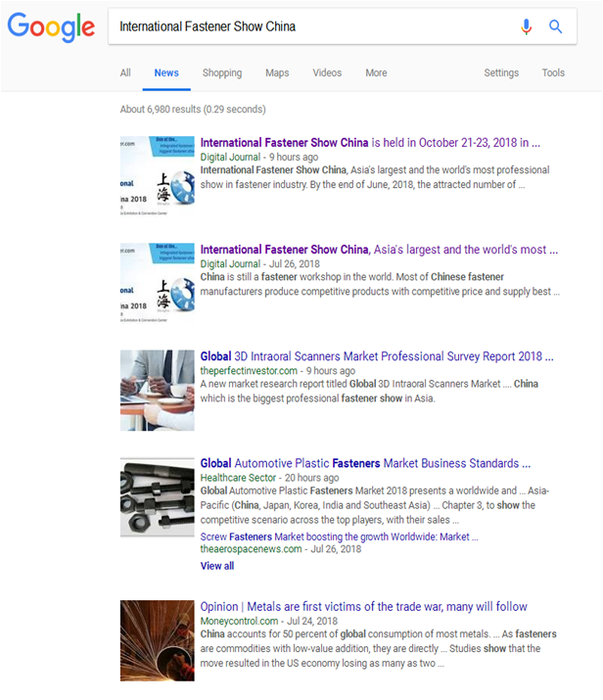The width and height of the screenshot is (603, 700).
Task: Open the Global 3D Intraoral Scanners Market headline
Action: tap(377, 356)
